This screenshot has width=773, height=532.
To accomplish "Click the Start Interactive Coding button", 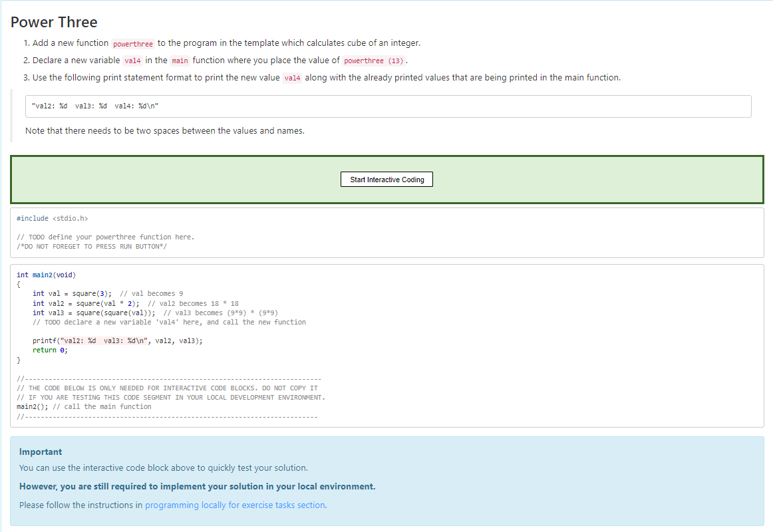I will tap(386, 179).
